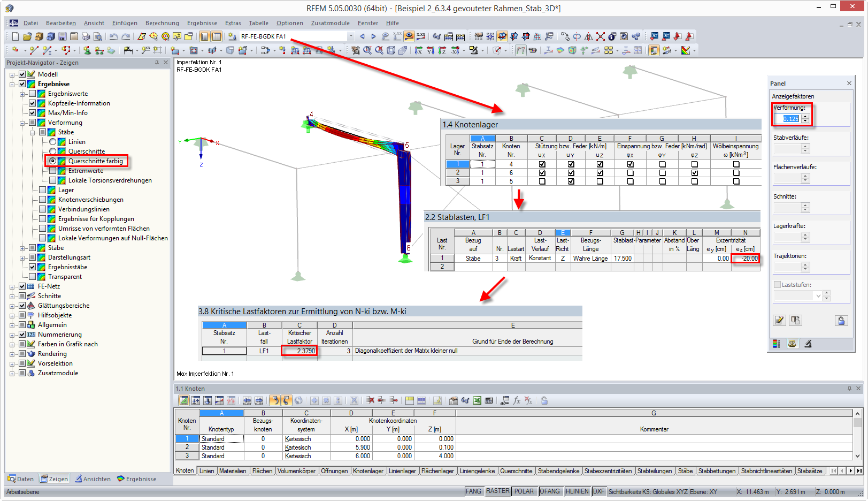Switch to the Materialien table tab
The width and height of the screenshot is (868, 501).
click(233, 471)
